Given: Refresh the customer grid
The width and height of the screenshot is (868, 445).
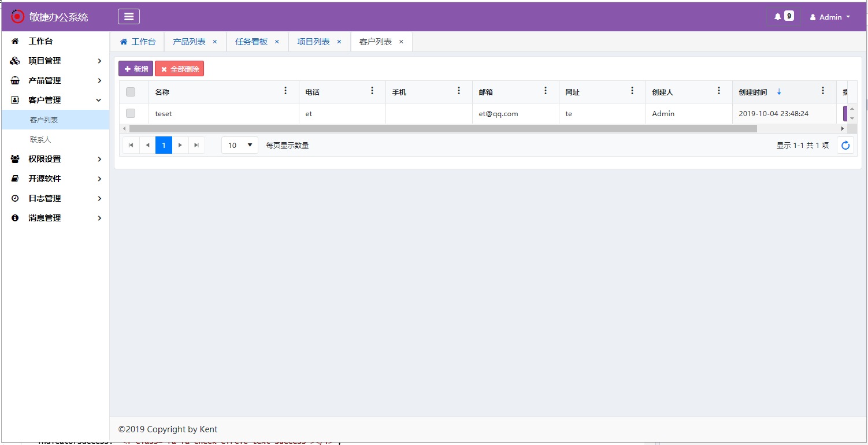Looking at the screenshot, I should pos(845,145).
